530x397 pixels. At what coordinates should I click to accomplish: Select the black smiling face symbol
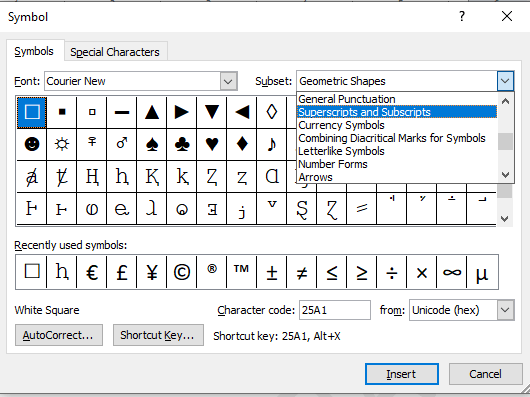click(x=32, y=144)
